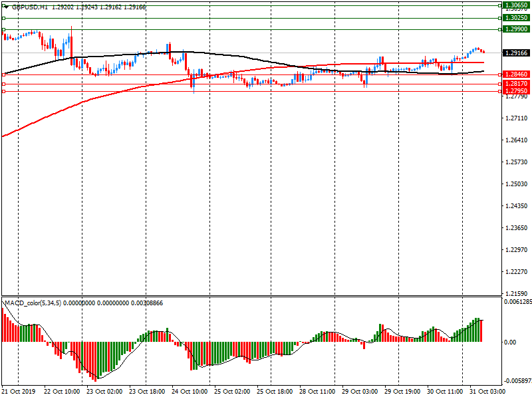Image resolution: width=532 pixels, height=399 pixels.
Task: Click the 1.29900 green price label
Action: [x=515, y=30]
